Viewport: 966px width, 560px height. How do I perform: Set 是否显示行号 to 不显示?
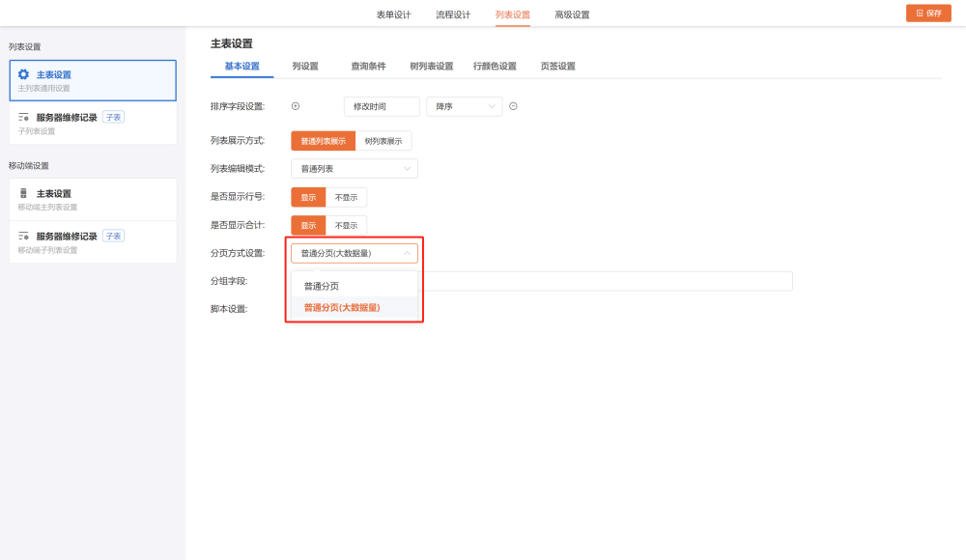point(346,197)
